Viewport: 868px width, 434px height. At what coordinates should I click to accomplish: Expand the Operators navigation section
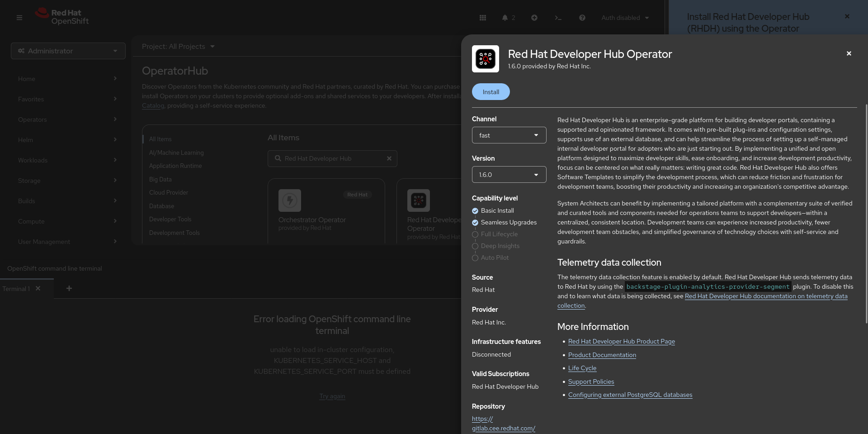pyautogui.click(x=68, y=119)
